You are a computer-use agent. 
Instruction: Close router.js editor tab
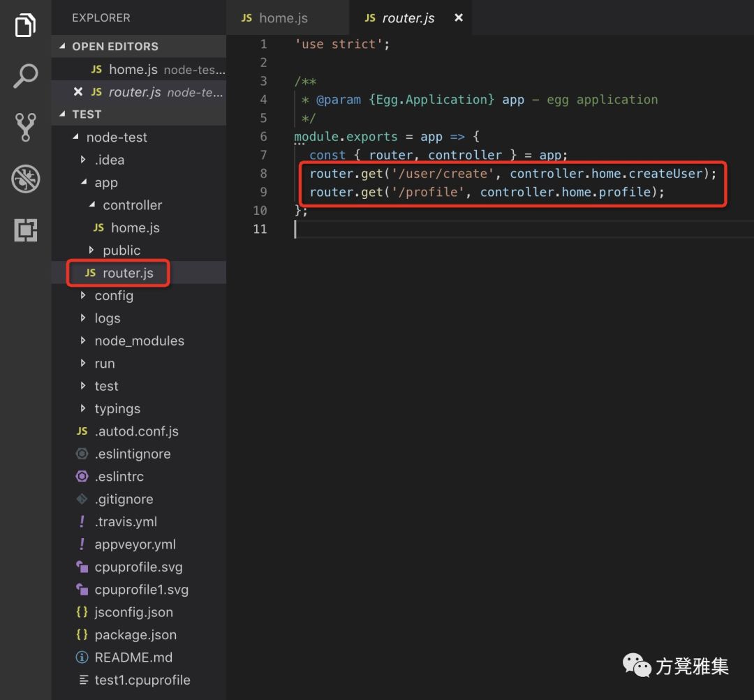pyautogui.click(x=459, y=17)
